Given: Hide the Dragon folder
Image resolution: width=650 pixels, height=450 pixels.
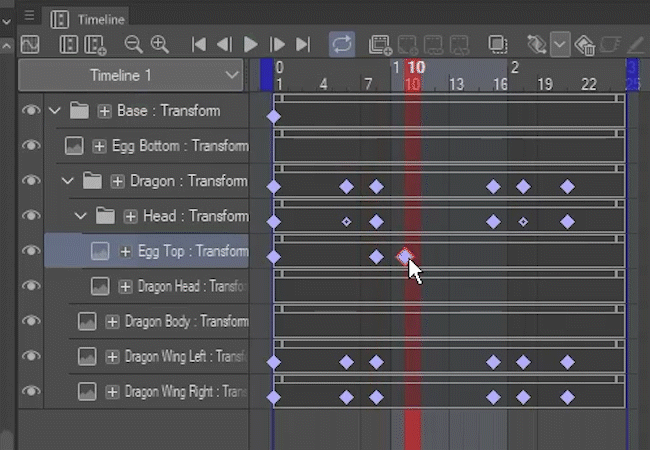Looking at the screenshot, I should tap(31, 180).
